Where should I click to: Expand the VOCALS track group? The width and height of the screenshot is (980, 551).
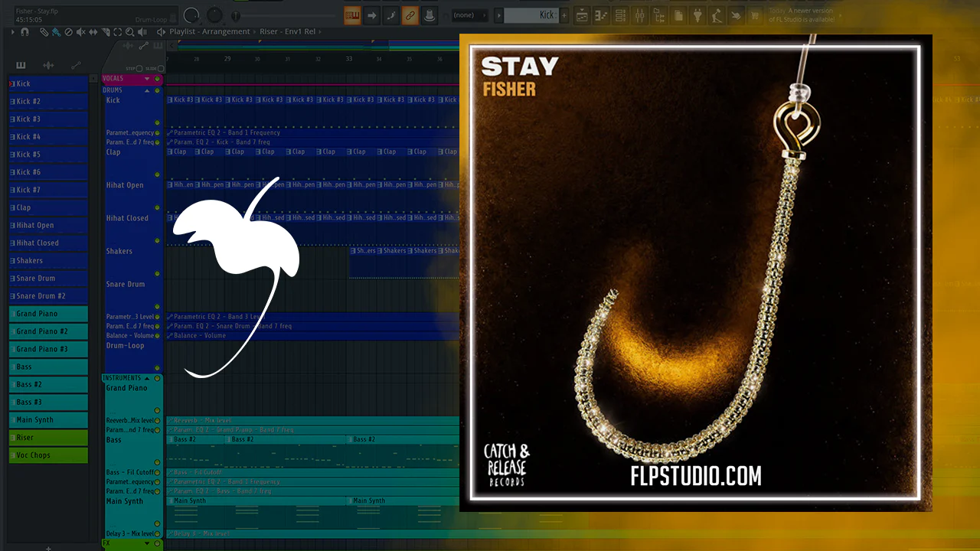tap(147, 79)
